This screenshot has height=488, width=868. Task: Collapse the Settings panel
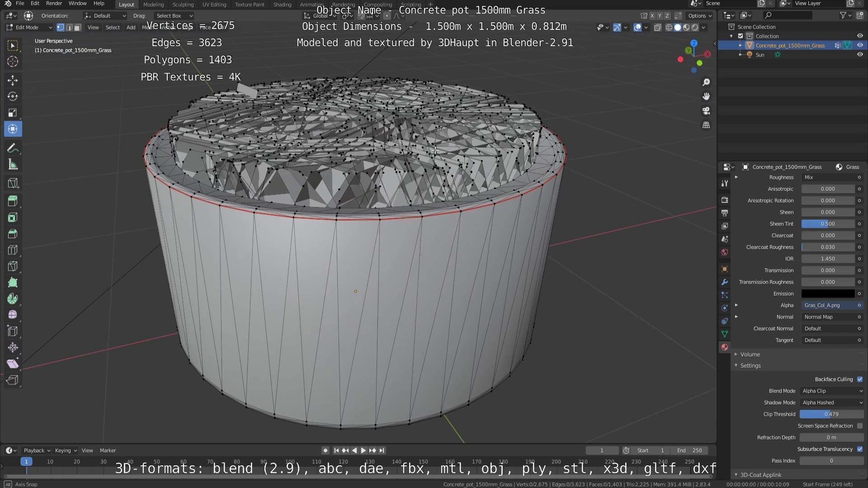point(750,366)
